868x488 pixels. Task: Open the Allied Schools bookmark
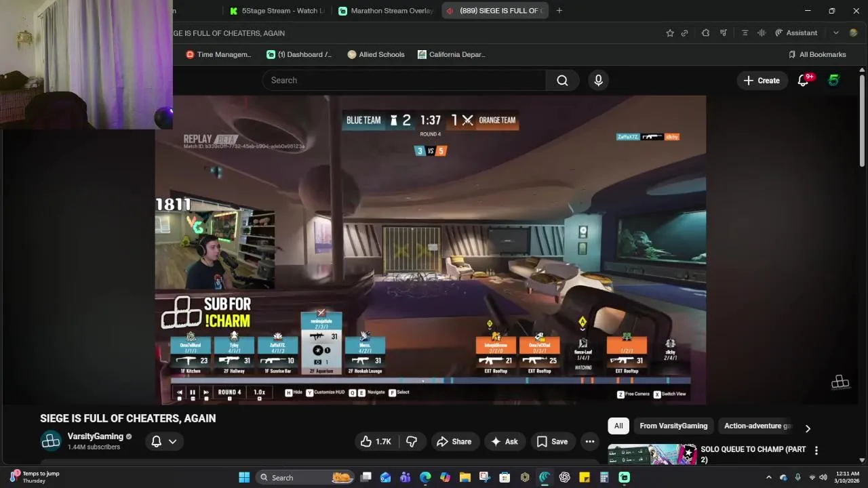(376, 54)
